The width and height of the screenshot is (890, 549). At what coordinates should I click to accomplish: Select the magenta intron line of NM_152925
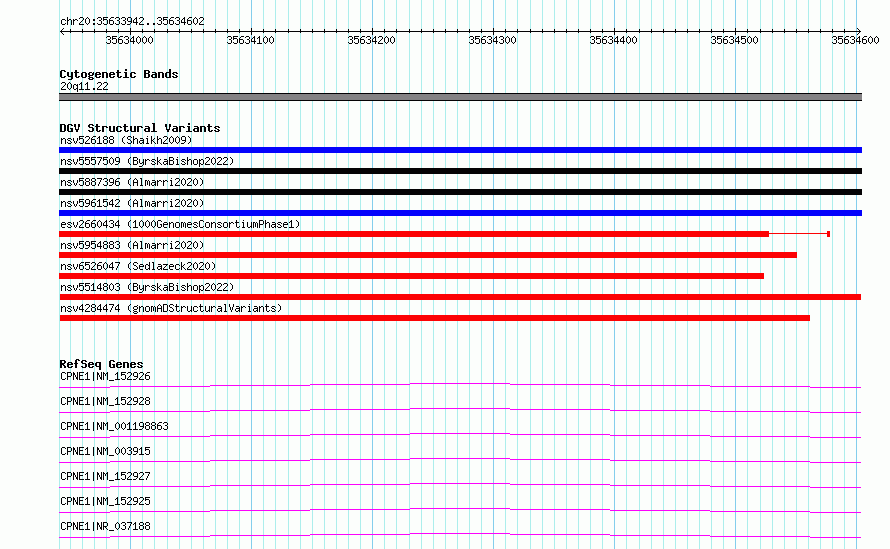460,509
